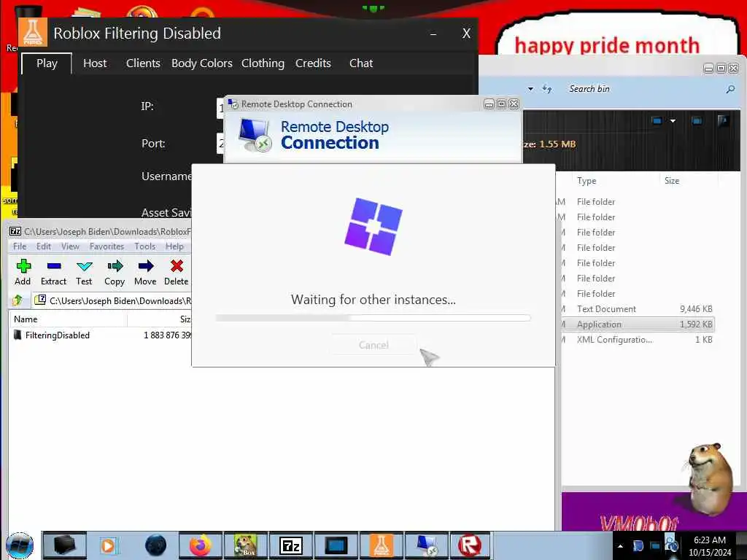Open the 7-Zip File menu
The width and height of the screenshot is (747, 560).
(x=20, y=246)
